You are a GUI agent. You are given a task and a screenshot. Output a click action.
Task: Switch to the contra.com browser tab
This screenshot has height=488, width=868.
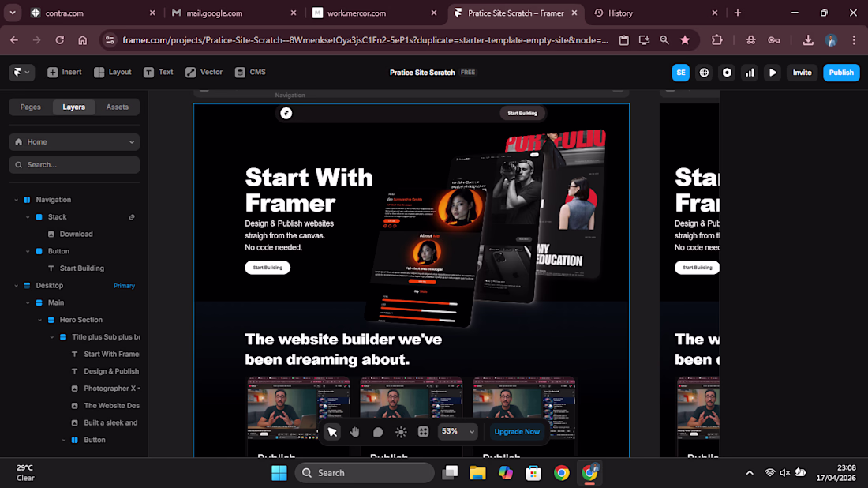(x=94, y=13)
